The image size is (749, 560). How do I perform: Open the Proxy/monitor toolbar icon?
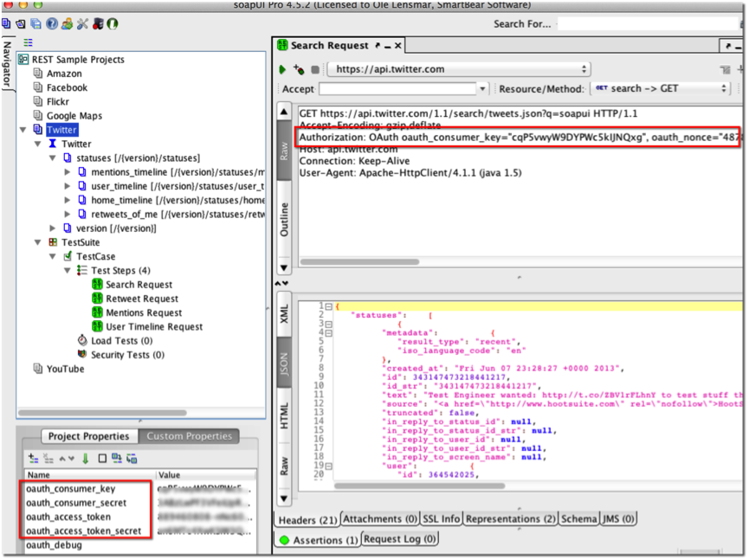pos(98,23)
